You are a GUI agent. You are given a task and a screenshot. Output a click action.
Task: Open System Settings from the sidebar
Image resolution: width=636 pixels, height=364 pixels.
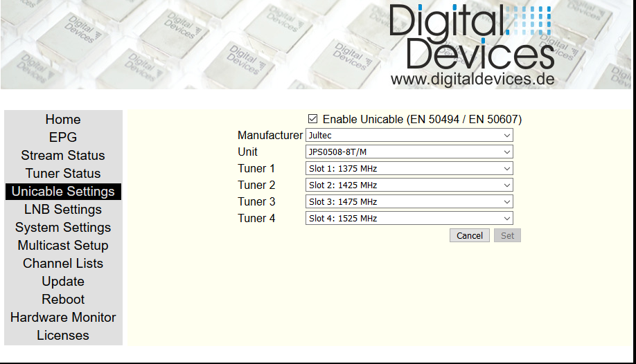tap(63, 228)
